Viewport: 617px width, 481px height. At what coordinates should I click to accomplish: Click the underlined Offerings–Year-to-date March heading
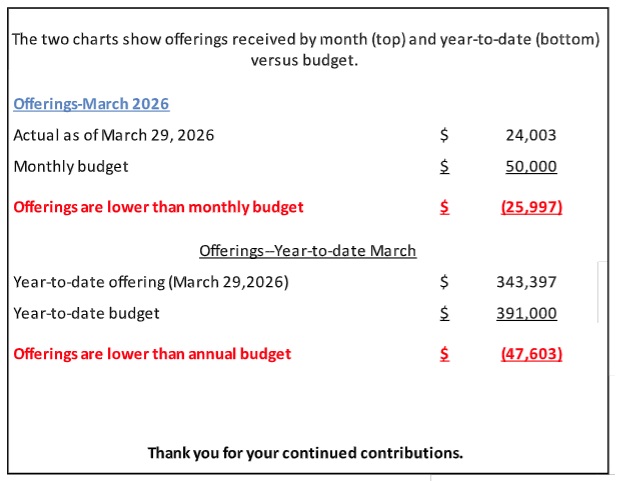(x=307, y=250)
